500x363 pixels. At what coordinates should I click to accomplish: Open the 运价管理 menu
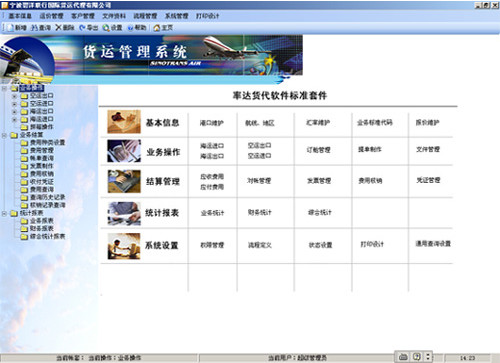coord(51,16)
